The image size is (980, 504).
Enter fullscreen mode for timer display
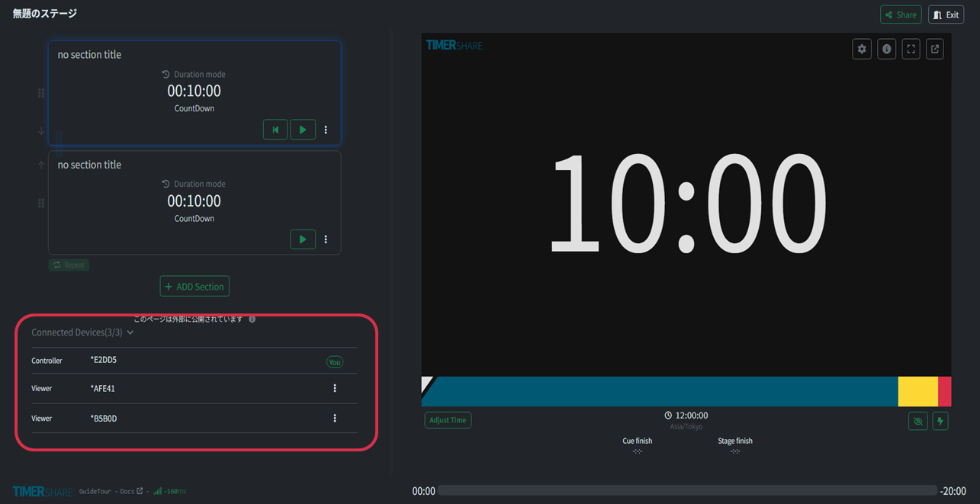911,50
